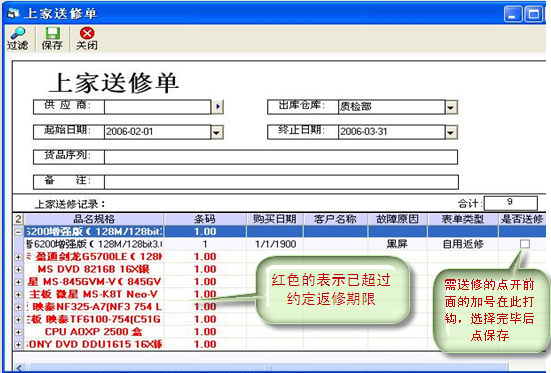Image resolution: width=551 pixels, height=373 pixels.
Task: Select the CPU AOXP 2500 盒 item text
Action: (93, 332)
